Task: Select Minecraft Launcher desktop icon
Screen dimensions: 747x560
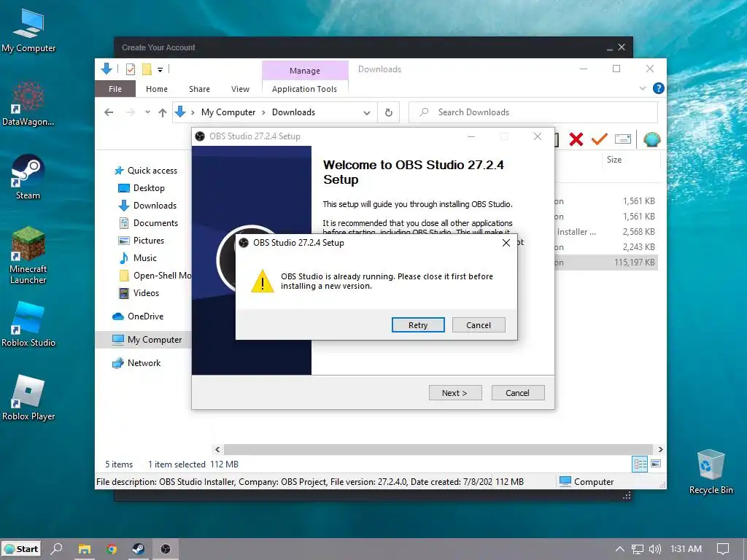Action: [28, 256]
